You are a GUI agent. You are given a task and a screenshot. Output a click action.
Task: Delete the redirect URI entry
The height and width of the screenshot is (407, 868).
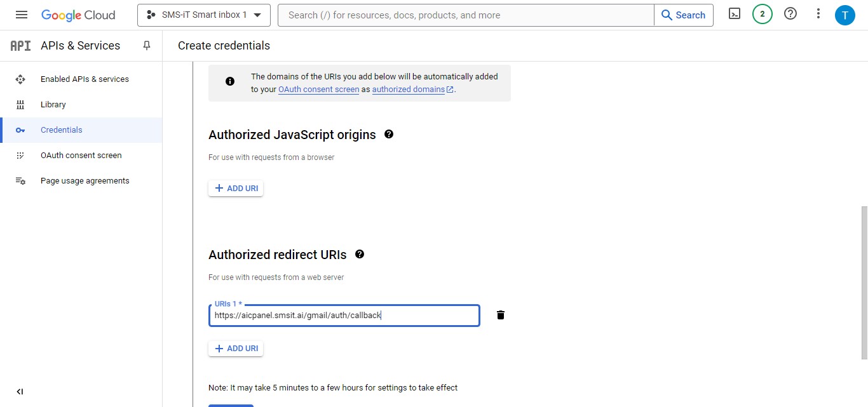500,314
